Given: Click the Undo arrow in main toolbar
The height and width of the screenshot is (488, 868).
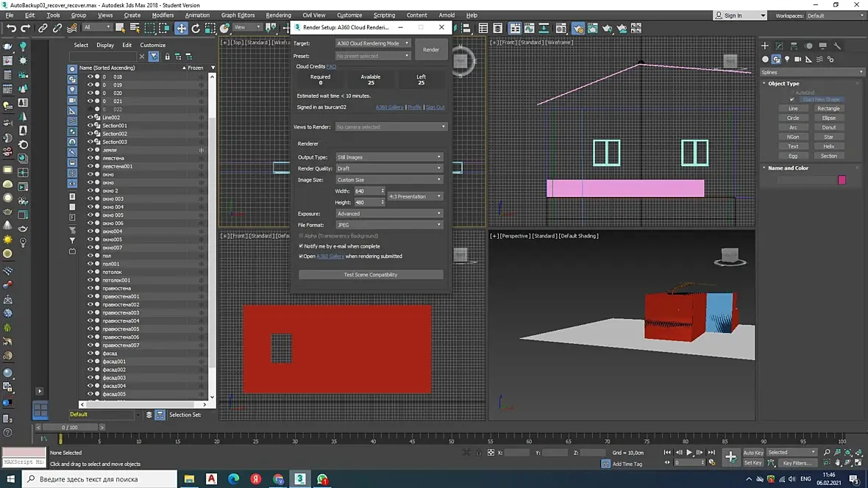Looking at the screenshot, I should [11, 28].
